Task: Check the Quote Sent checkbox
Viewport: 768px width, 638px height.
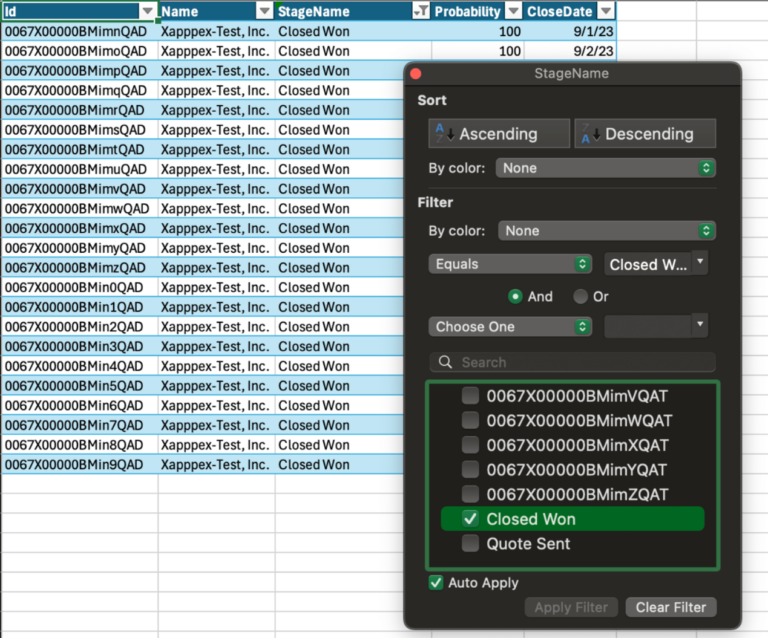Action: click(470, 543)
